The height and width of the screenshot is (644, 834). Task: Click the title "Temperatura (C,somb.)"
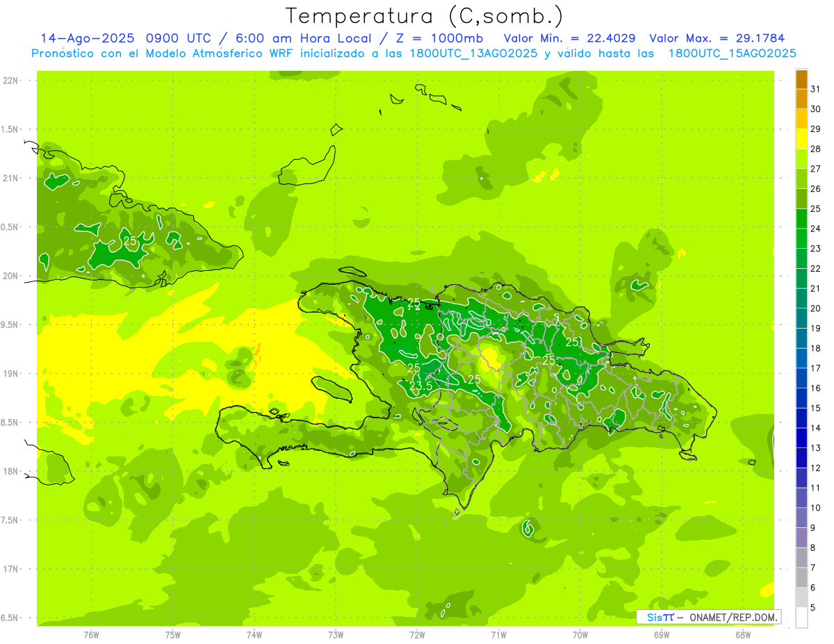[x=425, y=17]
